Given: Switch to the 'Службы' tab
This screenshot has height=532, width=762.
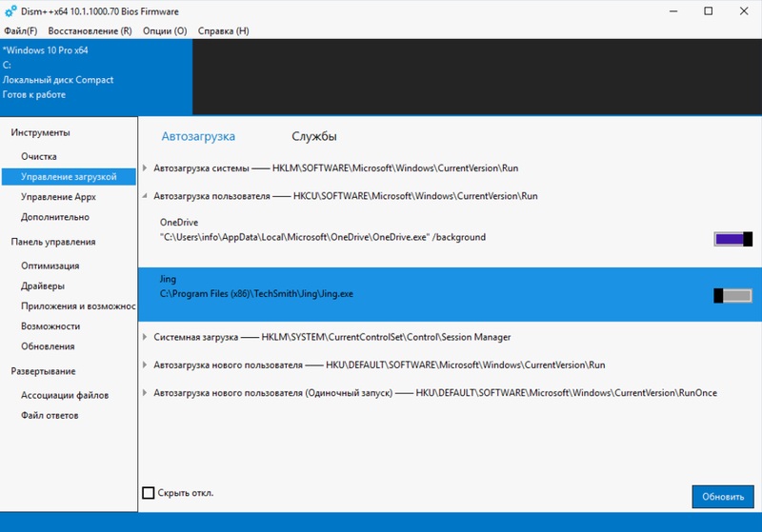Looking at the screenshot, I should click(313, 137).
